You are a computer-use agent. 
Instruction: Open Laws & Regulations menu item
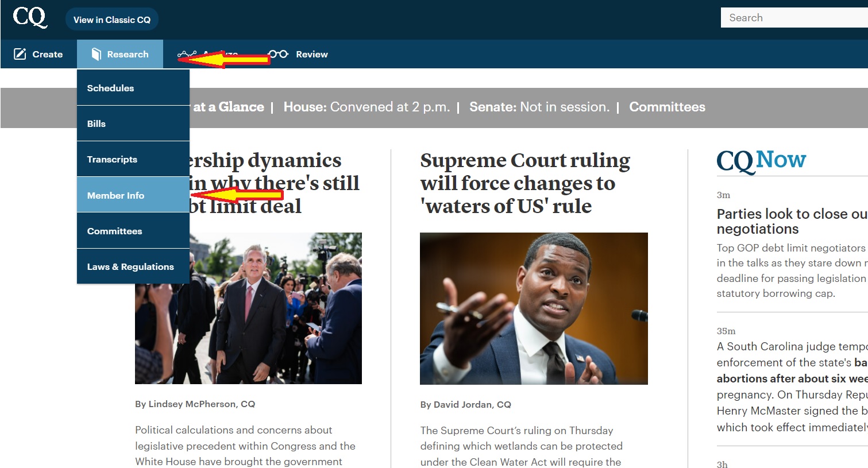pyautogui.click(x=133, y=266)
